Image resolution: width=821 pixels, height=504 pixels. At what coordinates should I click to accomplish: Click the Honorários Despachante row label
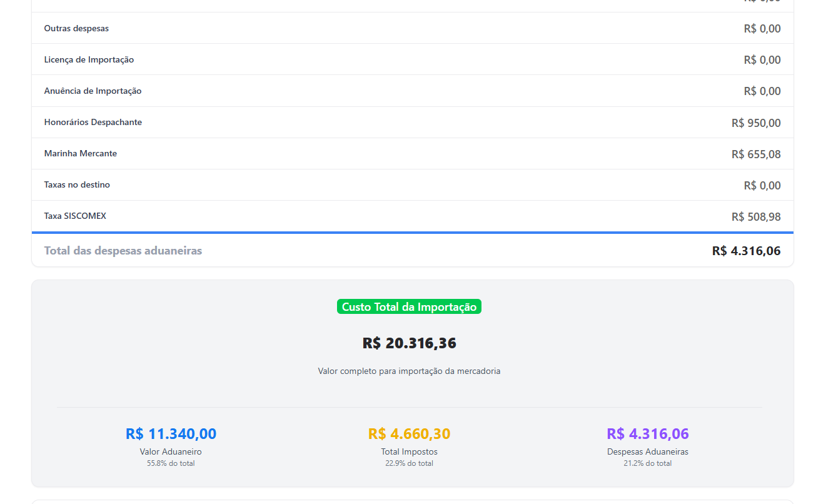(x=93, y=123)
